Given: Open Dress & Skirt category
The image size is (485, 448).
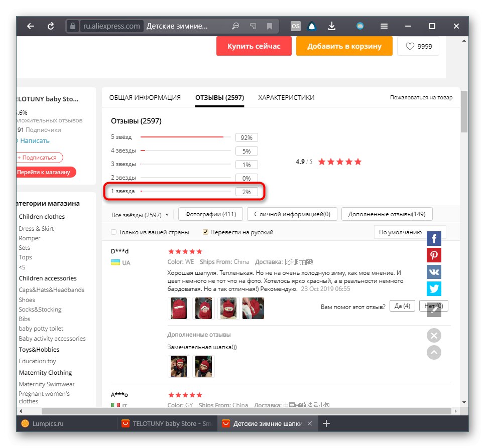Looking at the screenshot, I should click(36, 229).
